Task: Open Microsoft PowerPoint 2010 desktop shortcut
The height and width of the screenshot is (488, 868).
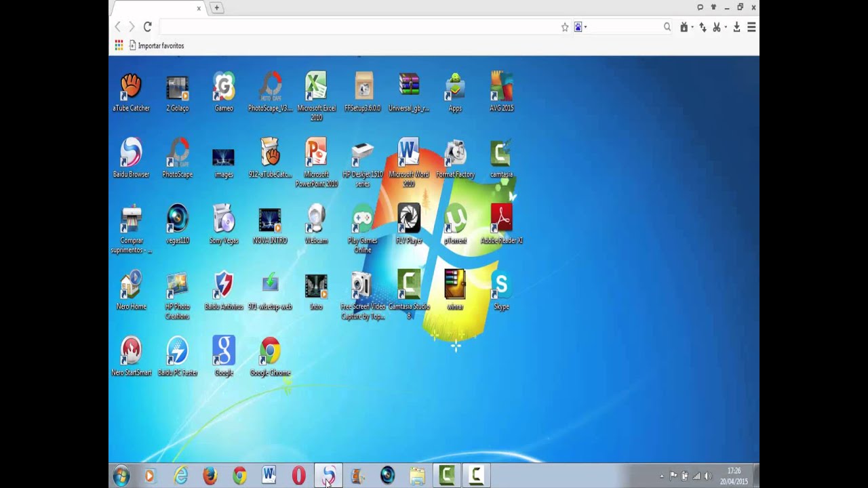Action: [x=316, y=163]
